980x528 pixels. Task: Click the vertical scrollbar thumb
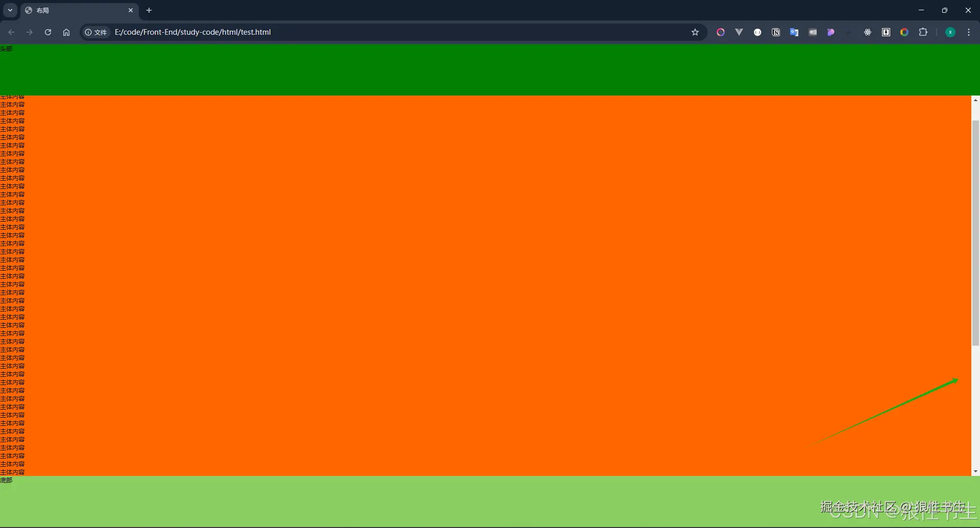tap(975, 233)
